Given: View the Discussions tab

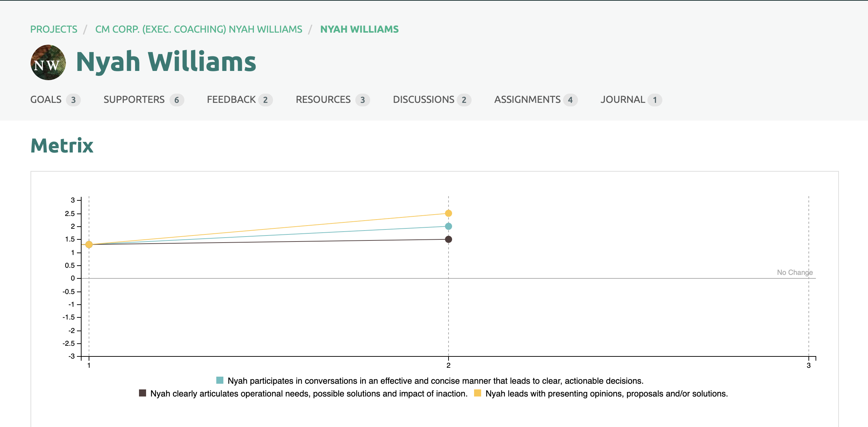Looking at the screenshot, I should click(432, 100).
